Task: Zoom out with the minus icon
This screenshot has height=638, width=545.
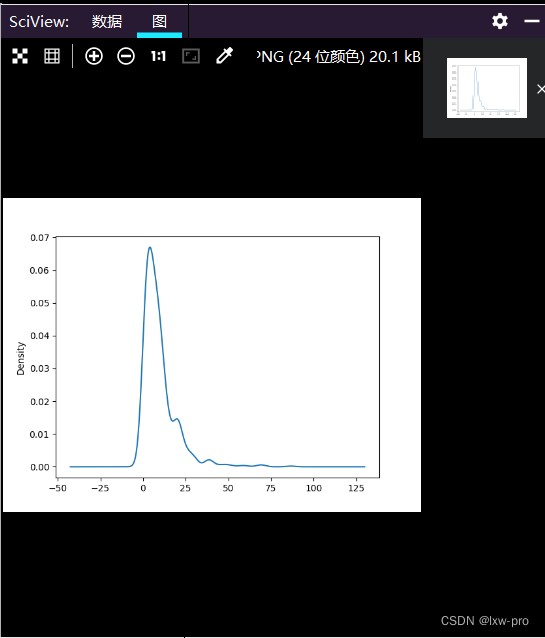Action: click(126, 56)
